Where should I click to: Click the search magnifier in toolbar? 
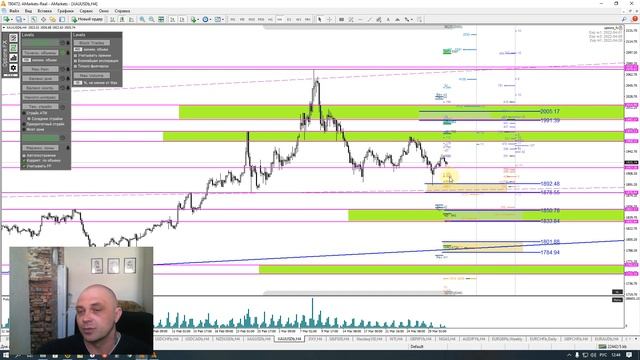point(624,19)
